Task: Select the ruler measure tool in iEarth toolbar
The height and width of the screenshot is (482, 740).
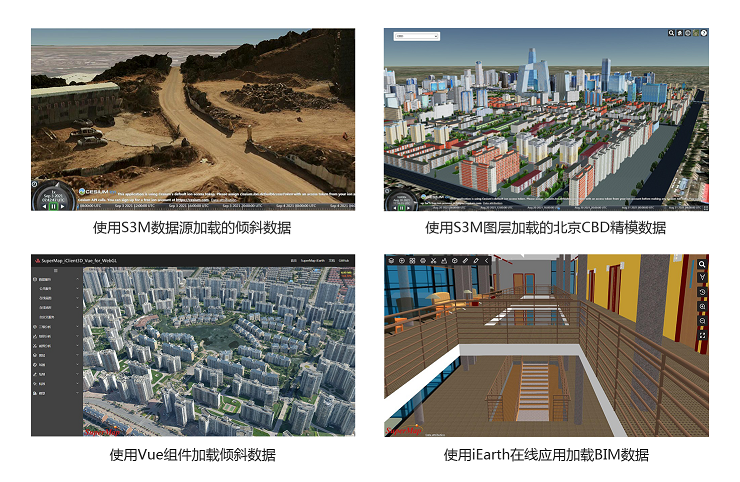Action: point(465,261)
